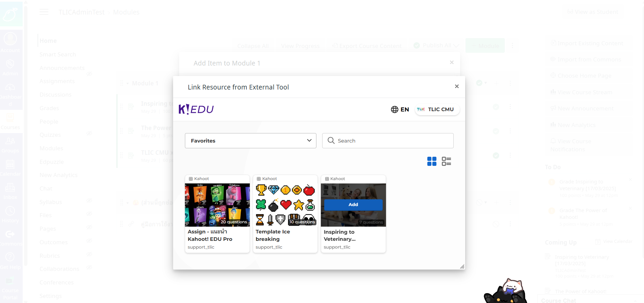This screenshot has height=303, width=644.
Task: Focus the Search input field
Action: [x=392, y=141]
